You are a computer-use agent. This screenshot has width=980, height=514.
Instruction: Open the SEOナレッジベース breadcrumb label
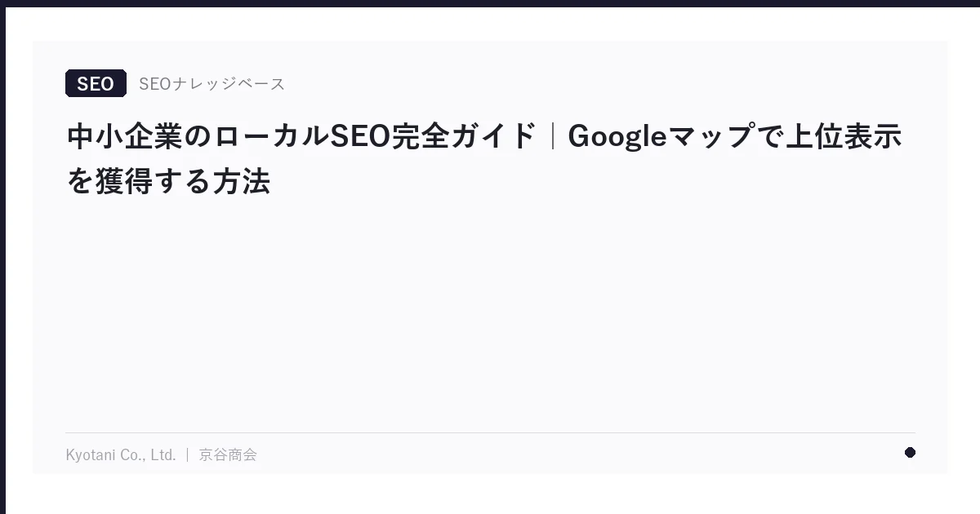pos(212,83)
